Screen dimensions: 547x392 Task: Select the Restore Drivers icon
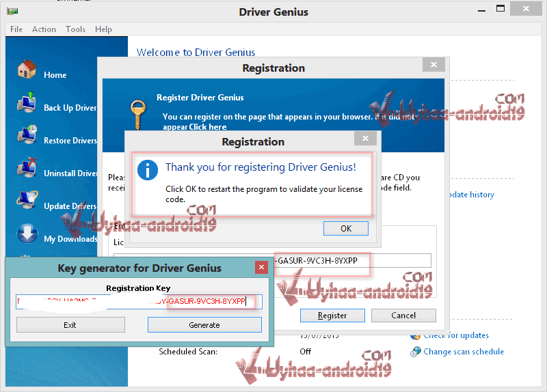pos(27,134)
